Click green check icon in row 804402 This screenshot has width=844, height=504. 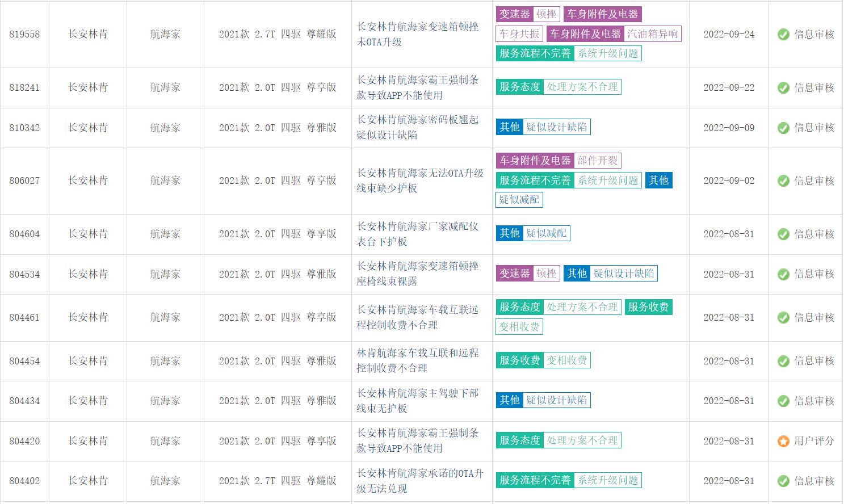click(x=783, y=481)
